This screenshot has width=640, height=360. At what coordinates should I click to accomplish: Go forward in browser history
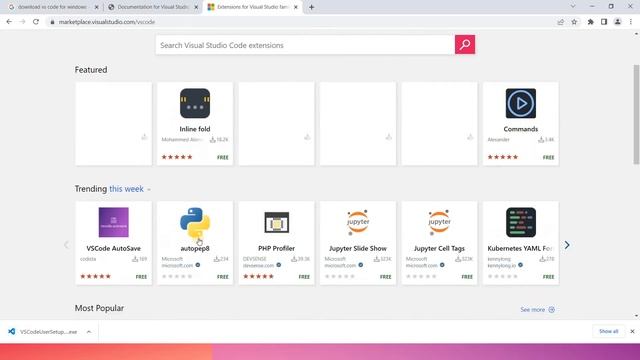click(22, 22)
